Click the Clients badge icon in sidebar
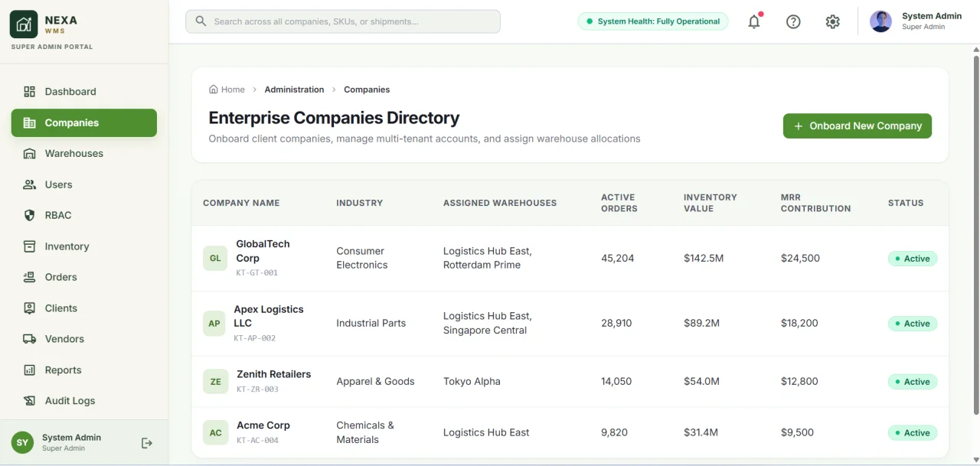This screenshot has width=980, height=466. pyautogui.click(x=30, y=308)
